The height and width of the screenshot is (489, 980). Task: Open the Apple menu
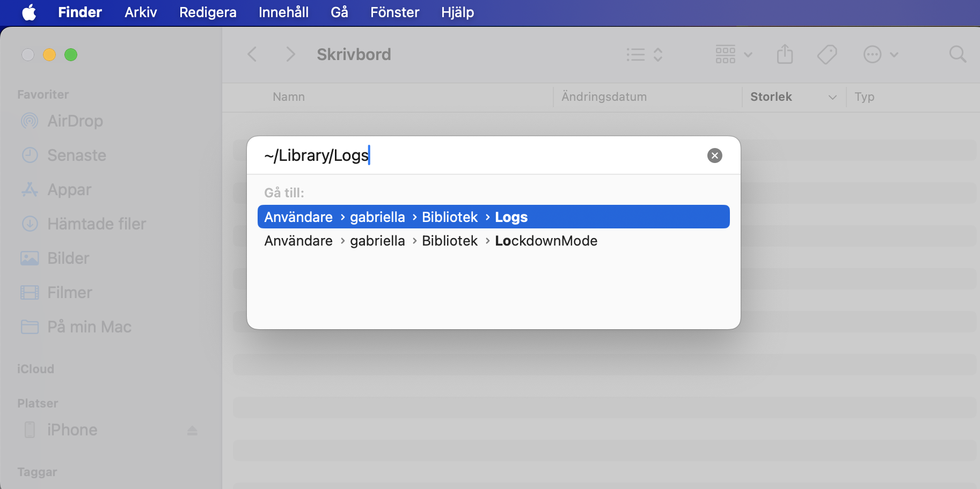[x=30, y=12]
